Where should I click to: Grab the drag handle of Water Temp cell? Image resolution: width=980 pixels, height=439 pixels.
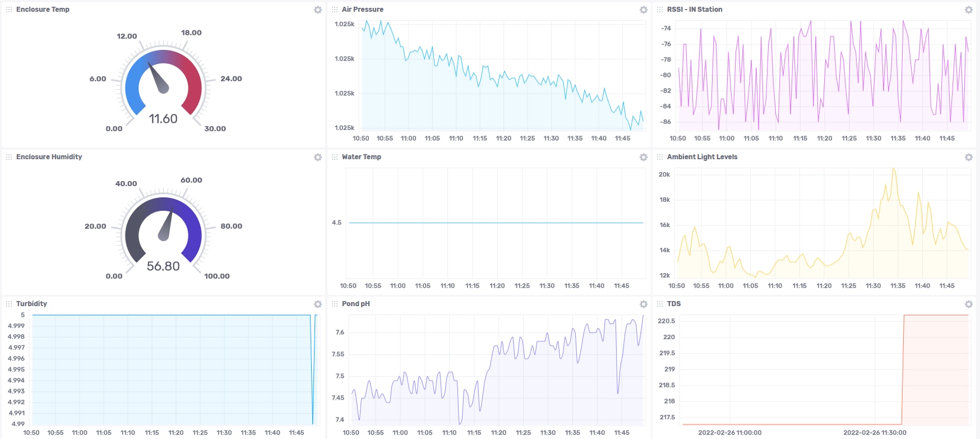click(x=335, y=157)
